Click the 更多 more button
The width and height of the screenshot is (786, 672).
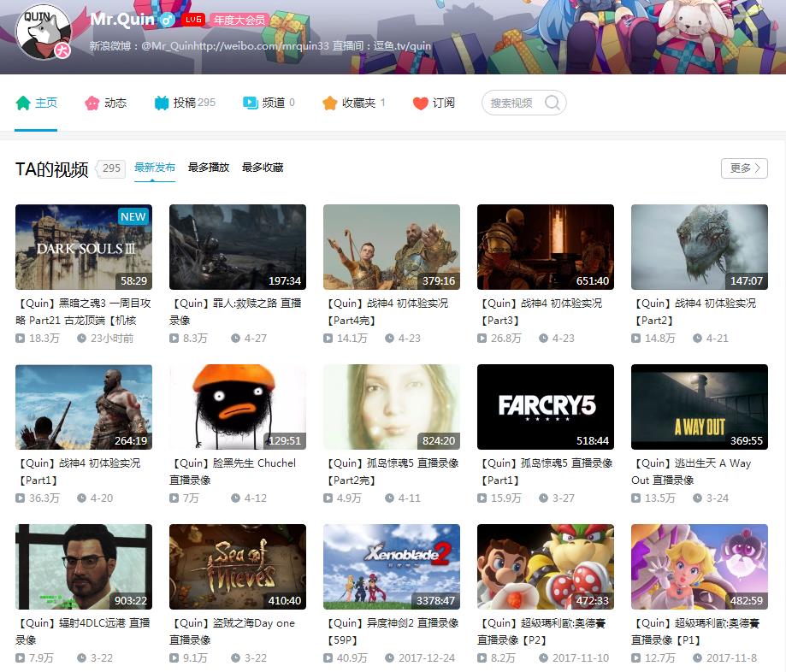(744, 168)
